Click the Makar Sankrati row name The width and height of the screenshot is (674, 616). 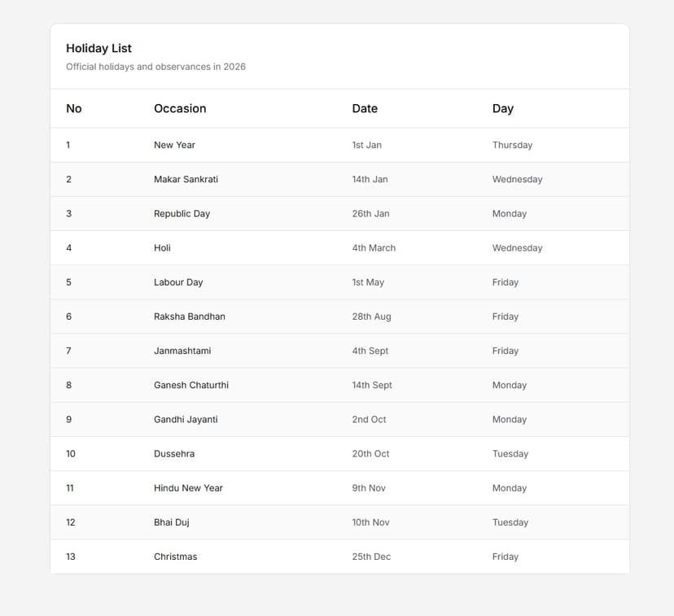tap(186, 179)
